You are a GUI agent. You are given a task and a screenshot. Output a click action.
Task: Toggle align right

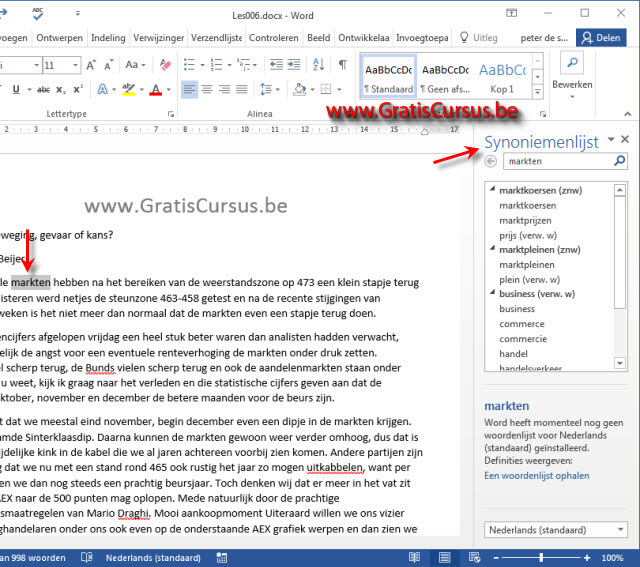224,89
